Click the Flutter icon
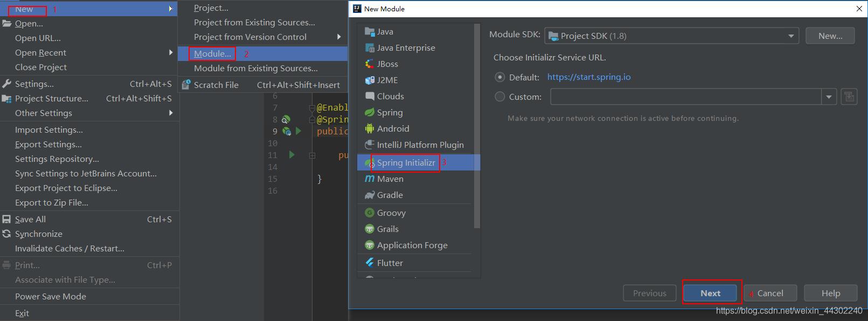Viewport: 868px width, 321px height. pyautogui.click(x=370, y=263)
